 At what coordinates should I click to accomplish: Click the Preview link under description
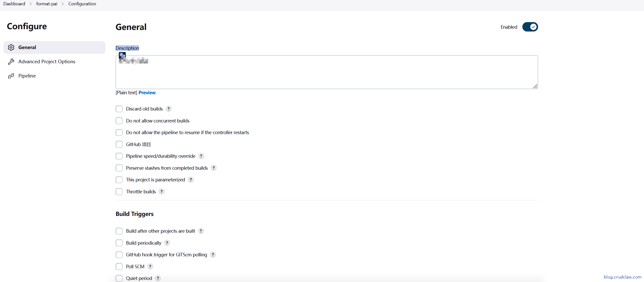[147, 93]
